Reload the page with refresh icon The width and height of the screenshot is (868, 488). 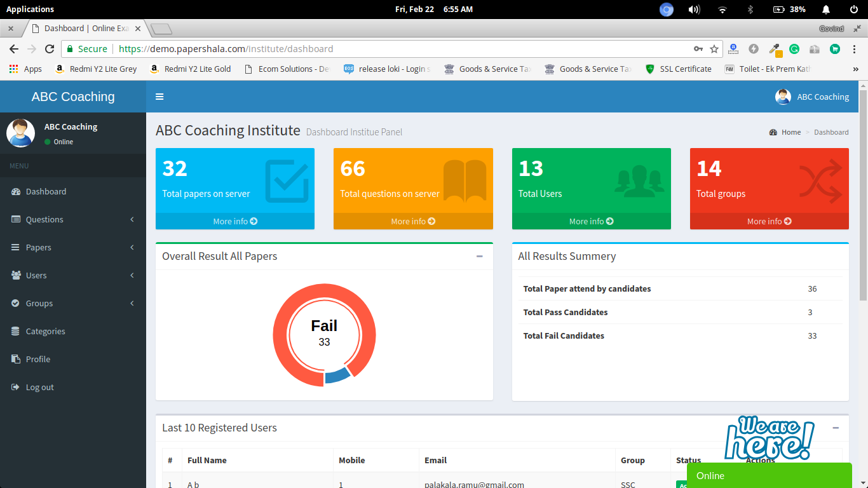coord(50,49)
